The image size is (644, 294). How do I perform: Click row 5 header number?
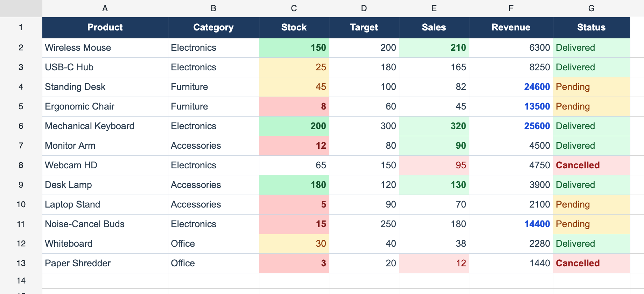point(21,106)
